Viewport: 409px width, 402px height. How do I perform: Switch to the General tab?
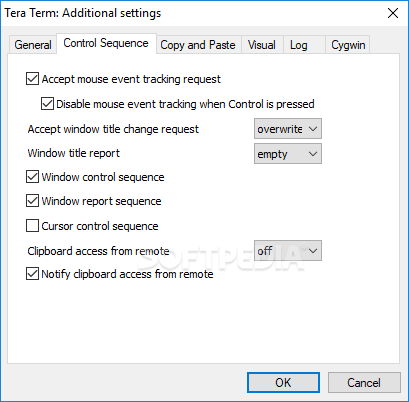(33, 45)
